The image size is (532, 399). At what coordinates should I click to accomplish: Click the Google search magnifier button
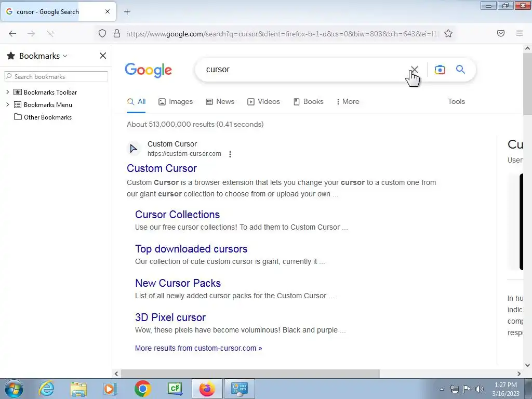pos(460,70)
